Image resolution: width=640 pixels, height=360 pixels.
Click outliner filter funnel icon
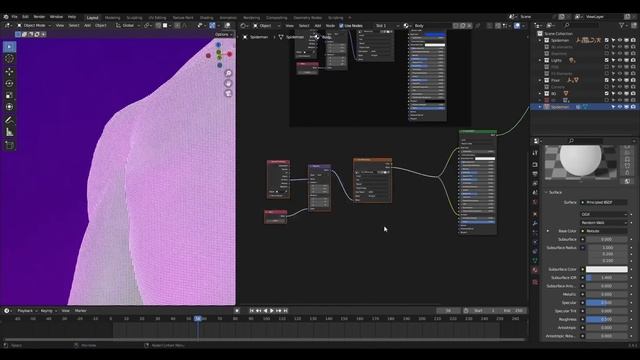tap(622, 25)
